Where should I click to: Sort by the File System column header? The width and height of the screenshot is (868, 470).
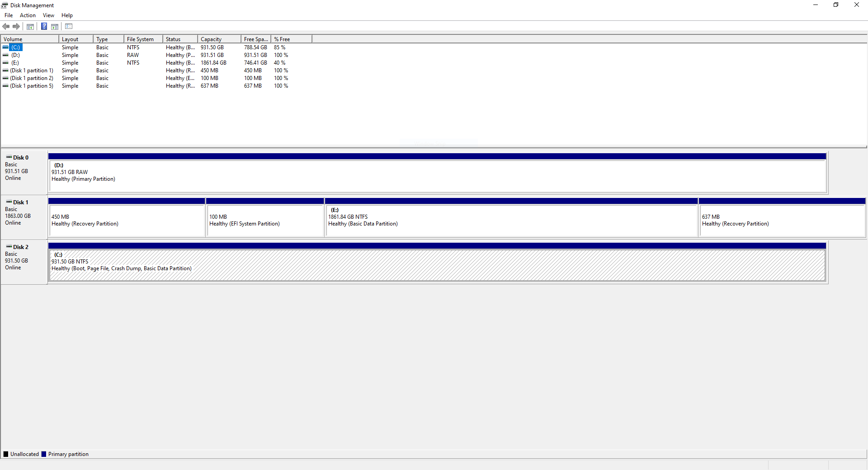click(x=143, y=39)
